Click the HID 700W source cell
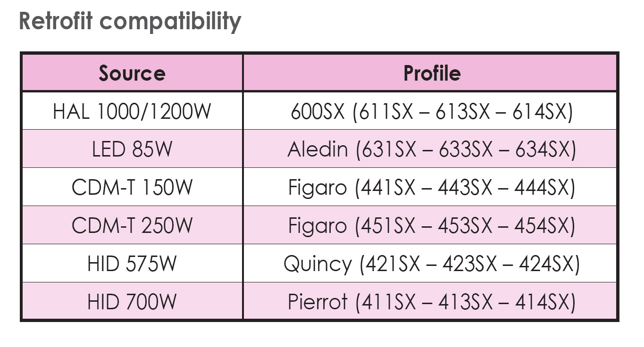 (x=132, y=302)
